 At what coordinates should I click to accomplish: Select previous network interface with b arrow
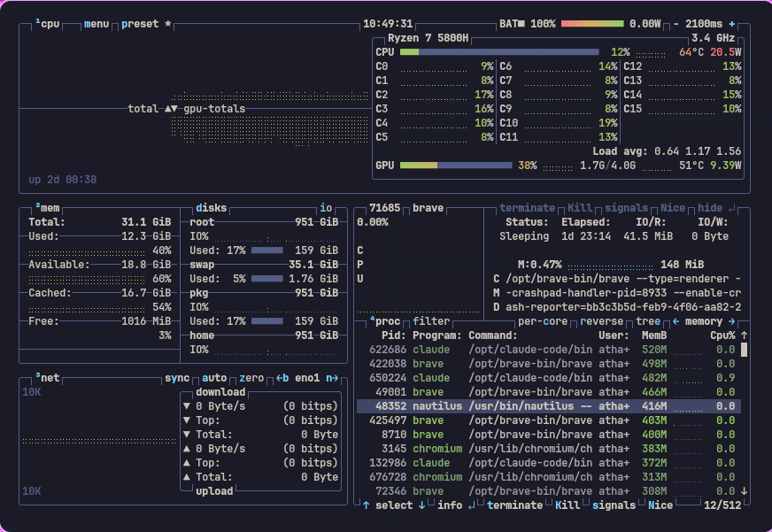(282, 378)
